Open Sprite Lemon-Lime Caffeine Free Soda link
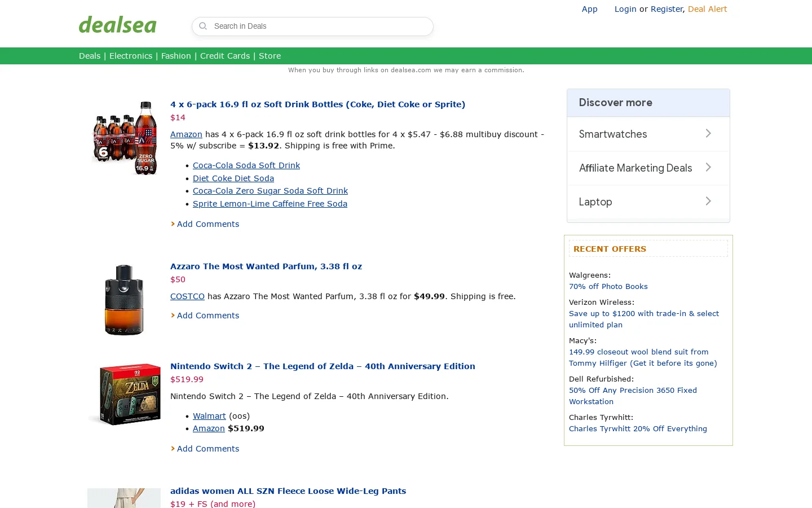Viewport: 812px width, 508px height. coord(270,204)
